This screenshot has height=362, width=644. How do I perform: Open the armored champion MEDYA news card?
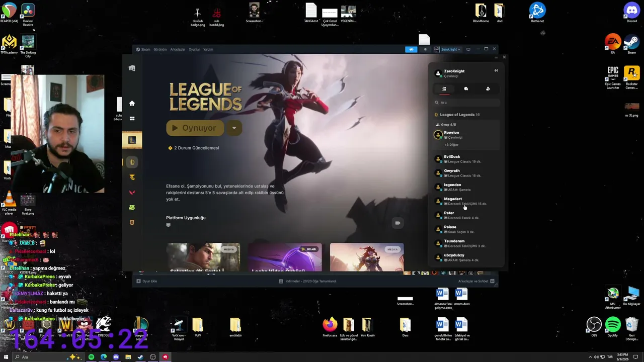tap(367, 257)
